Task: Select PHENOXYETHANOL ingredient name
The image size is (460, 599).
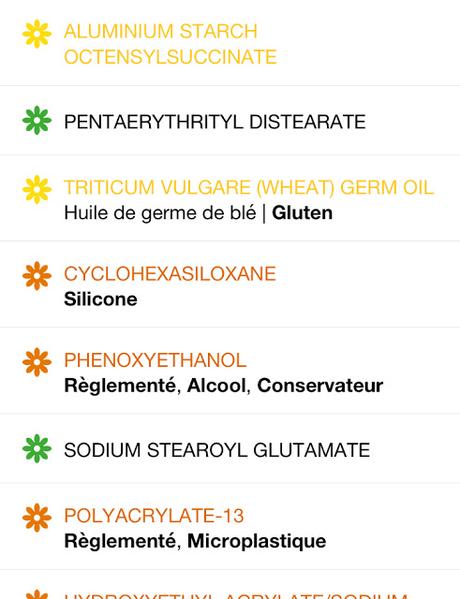Action: click(155, 360)
